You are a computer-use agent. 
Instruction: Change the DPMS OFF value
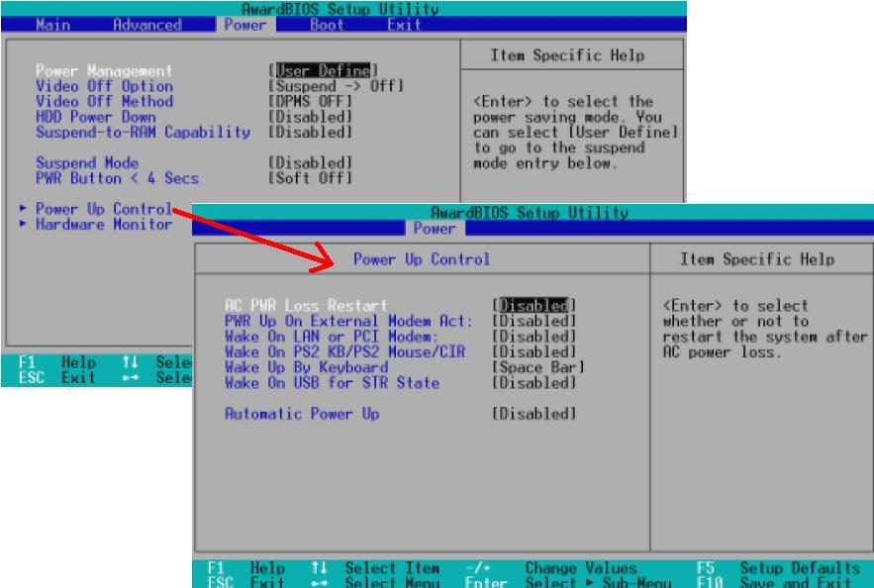click(x=310, y=101)
